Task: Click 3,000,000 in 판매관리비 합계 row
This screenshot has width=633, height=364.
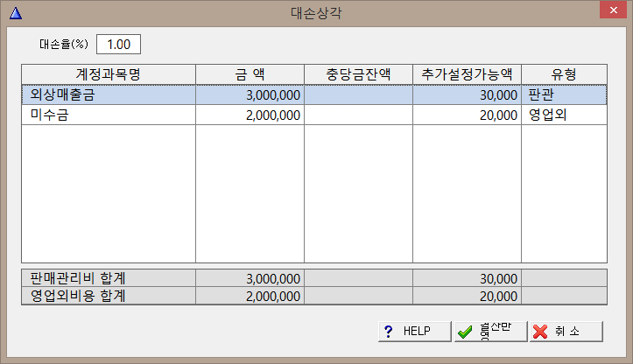Action: pyautogui.click(x=273, y=279)
